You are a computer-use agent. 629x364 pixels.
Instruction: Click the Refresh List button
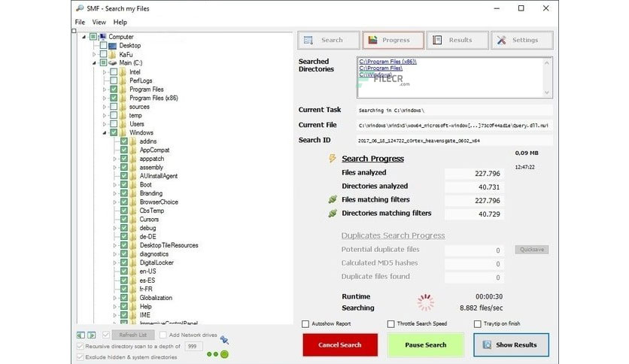(x=132, y=335)
